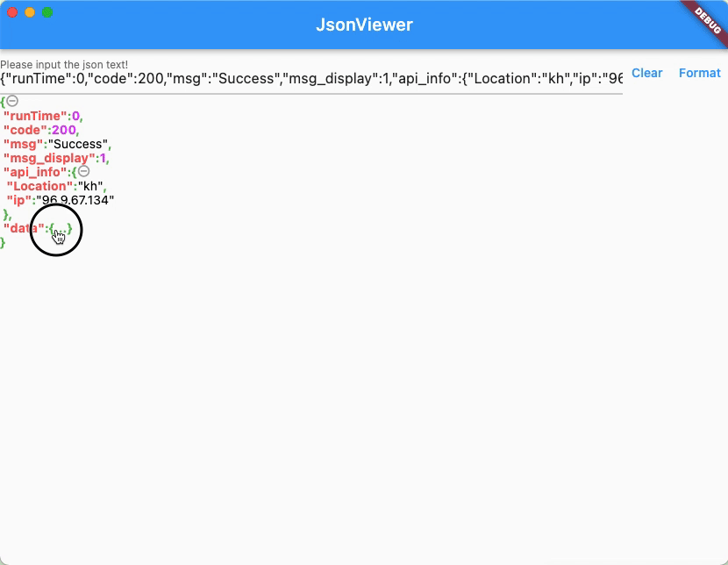Collapse the api_info object
Image resolution: width=728 pixels, height=565 pixels.
pyautogui.click(x=83, y=171)
